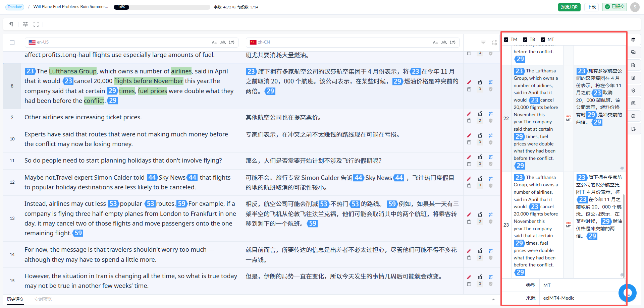
Task: Enable case-sensitive (Aa) in zh-CN search
Action: [435, 43]
